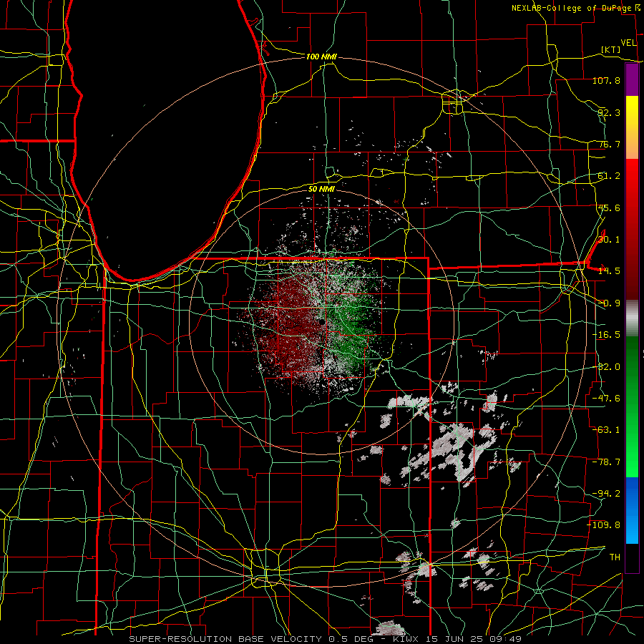
Task: Select the -32.0 scale value
Action: (x=606, y=366)
